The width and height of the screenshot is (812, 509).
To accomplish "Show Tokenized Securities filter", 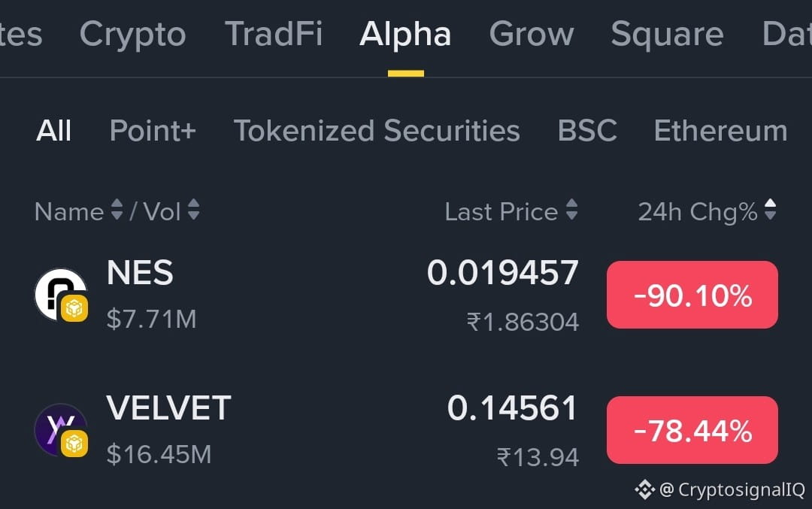I will coord(377,131).
